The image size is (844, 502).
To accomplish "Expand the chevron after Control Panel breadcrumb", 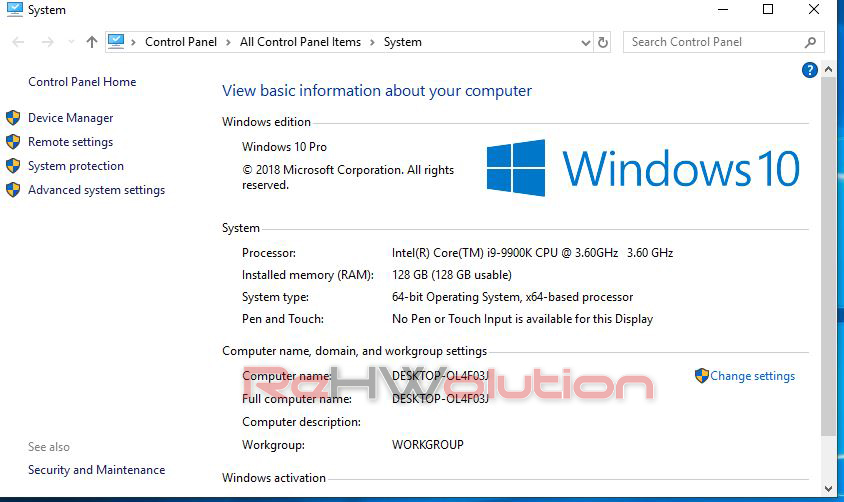I will click(x=230, y=42).
